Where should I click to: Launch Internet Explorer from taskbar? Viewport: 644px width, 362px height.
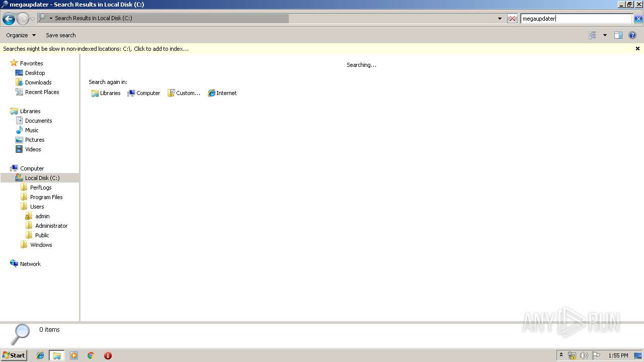tap(40, 355)
